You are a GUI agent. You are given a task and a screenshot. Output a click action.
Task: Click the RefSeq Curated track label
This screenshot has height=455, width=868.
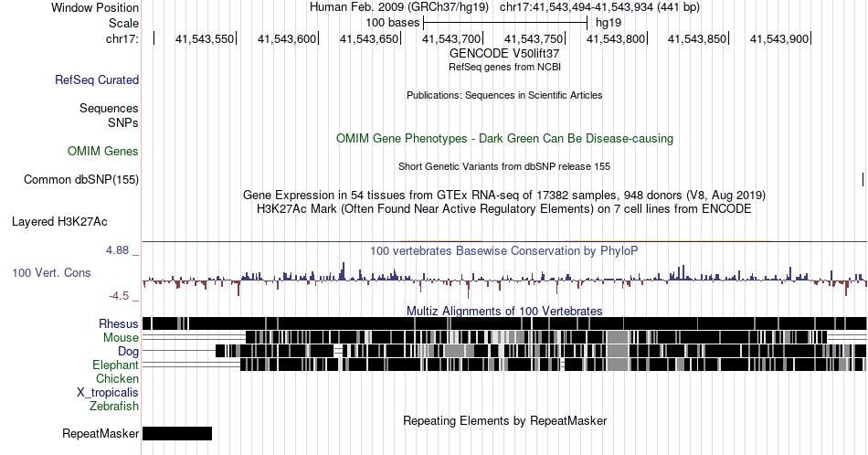point(96,79)
